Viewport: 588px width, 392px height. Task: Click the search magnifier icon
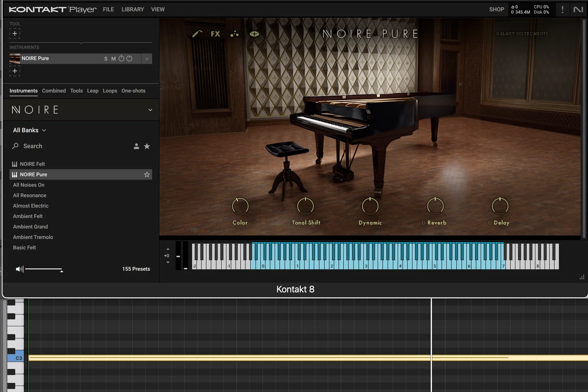point(16,146)
